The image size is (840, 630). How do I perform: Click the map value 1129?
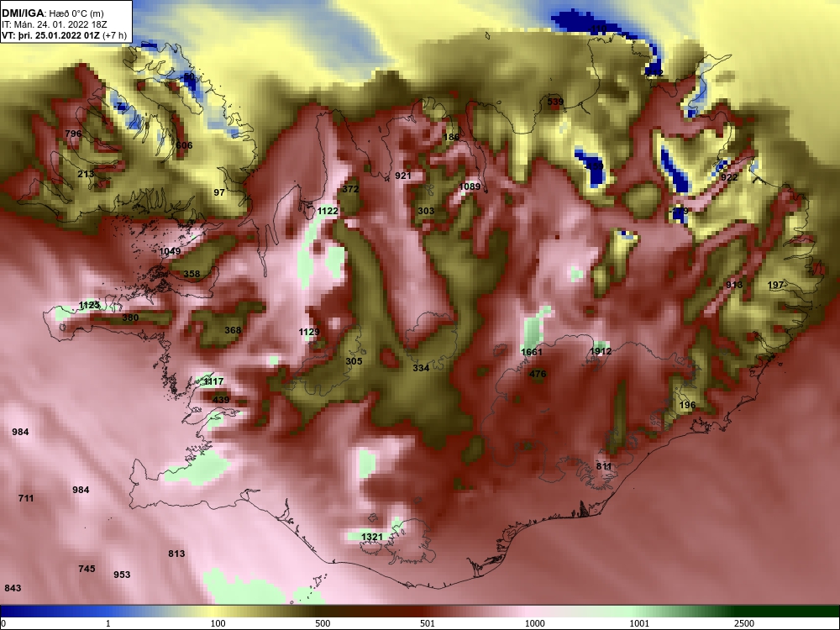point(309,332)
